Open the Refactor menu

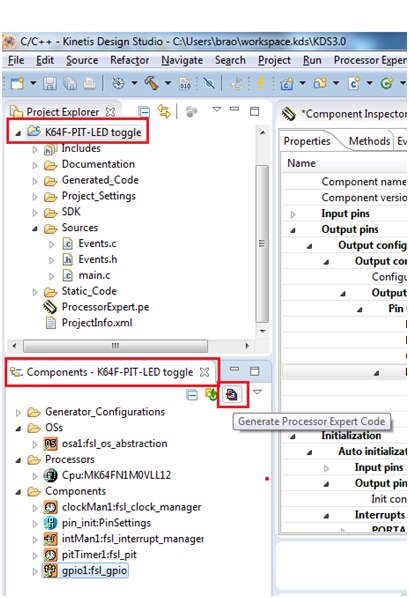point(129,60)
